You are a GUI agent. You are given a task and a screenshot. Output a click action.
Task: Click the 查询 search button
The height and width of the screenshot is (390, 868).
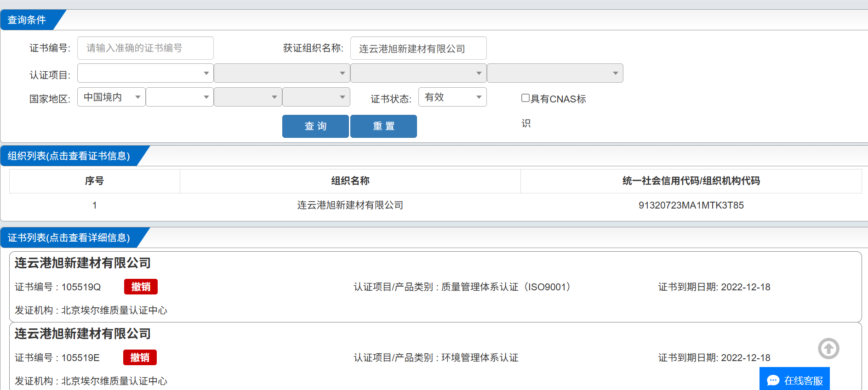tap(315, 126)
